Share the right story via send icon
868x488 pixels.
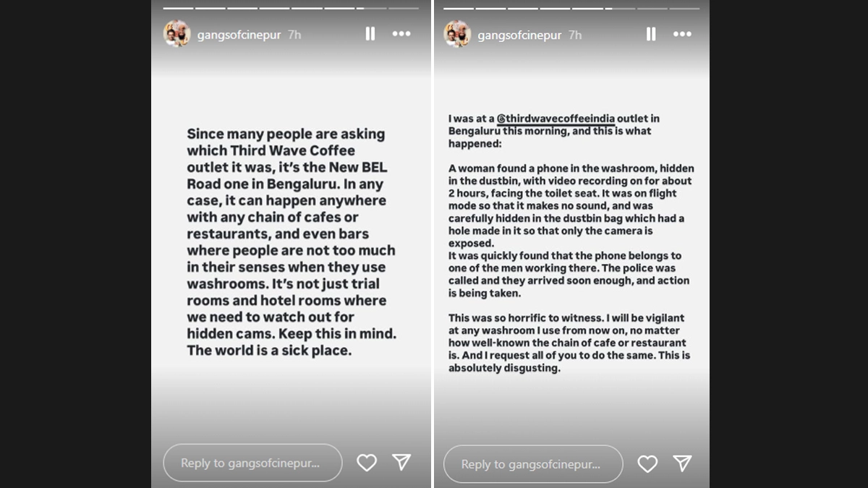click(682, 463)
